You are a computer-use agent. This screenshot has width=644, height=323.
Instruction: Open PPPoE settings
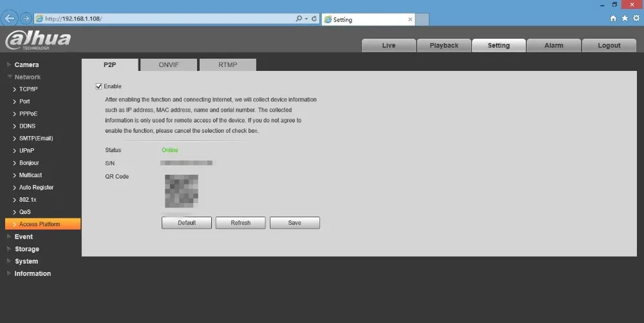(x=28, y=114)
